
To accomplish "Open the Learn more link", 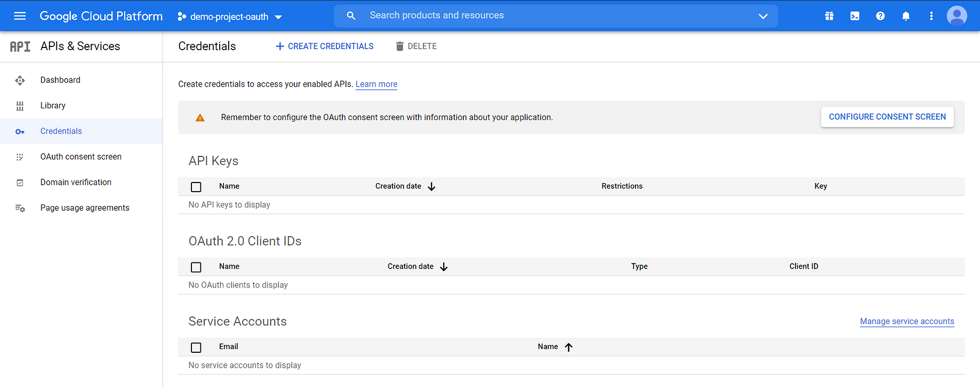I will click(x=376, y=84).
